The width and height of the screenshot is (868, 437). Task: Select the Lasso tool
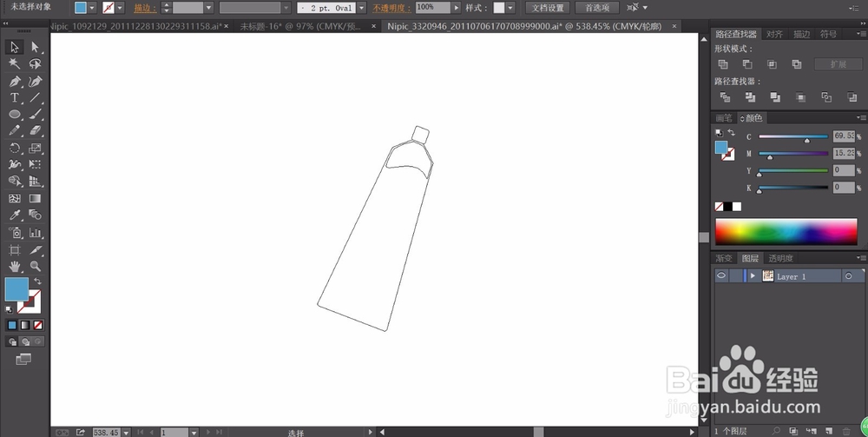click(35, 63)
